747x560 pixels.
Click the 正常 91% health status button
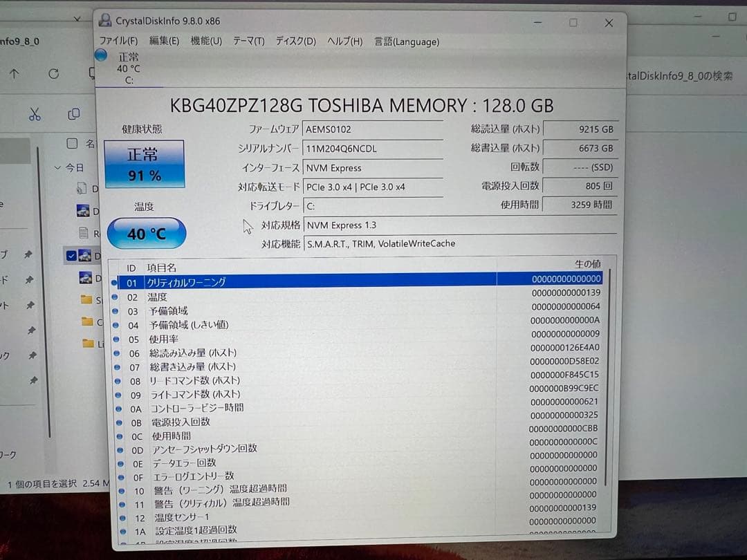pos(145,165)
